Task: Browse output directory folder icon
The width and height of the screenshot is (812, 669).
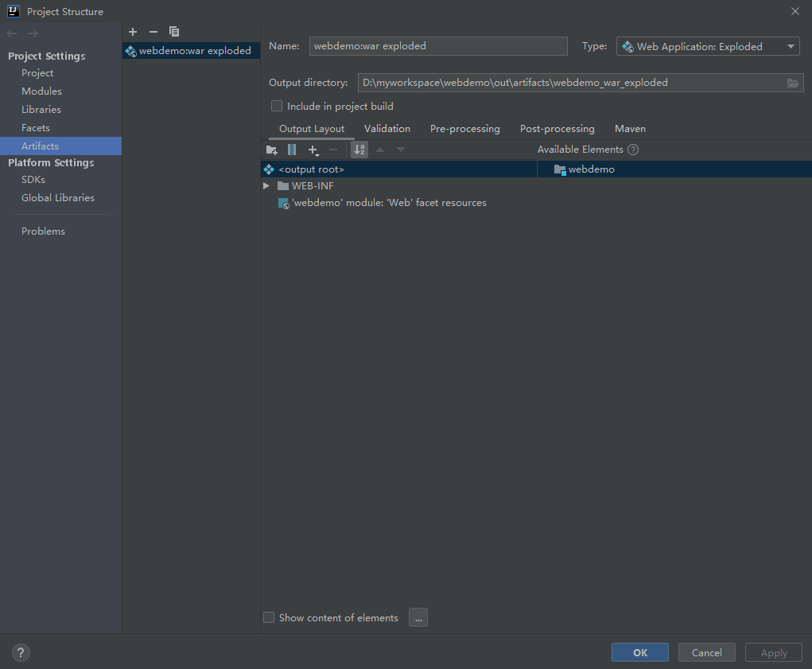Action: tap(793, 84)
